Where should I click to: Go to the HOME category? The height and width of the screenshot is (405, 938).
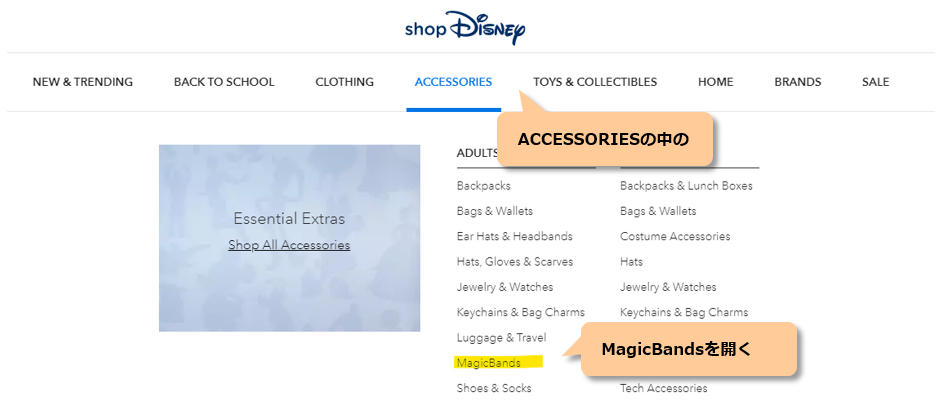tap(715, 82)
